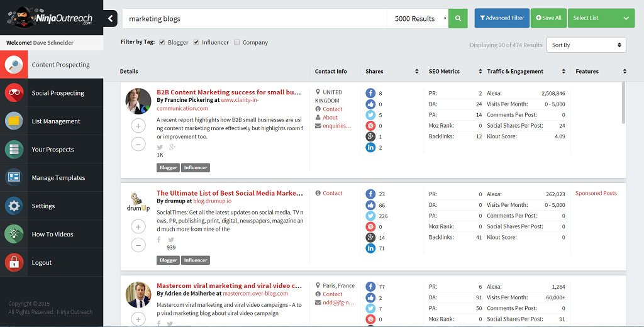
Task: Sort by the Shares column arrows
Action: click(417, 72)
